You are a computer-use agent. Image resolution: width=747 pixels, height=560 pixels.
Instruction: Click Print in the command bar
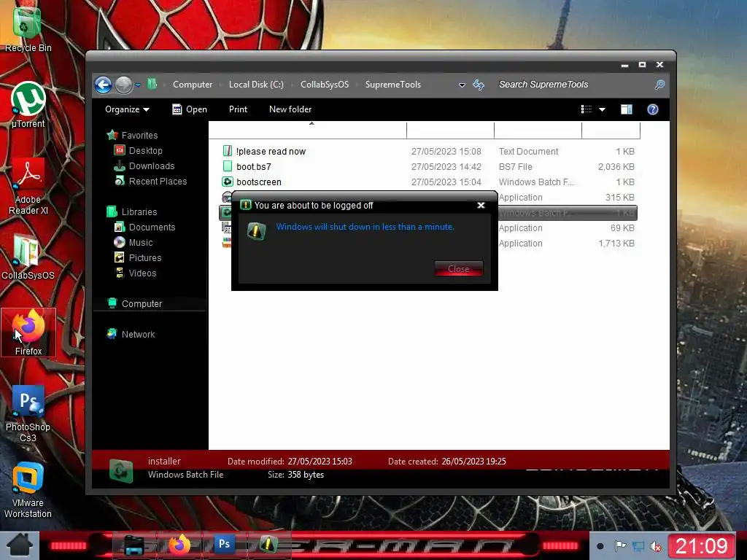238,109
